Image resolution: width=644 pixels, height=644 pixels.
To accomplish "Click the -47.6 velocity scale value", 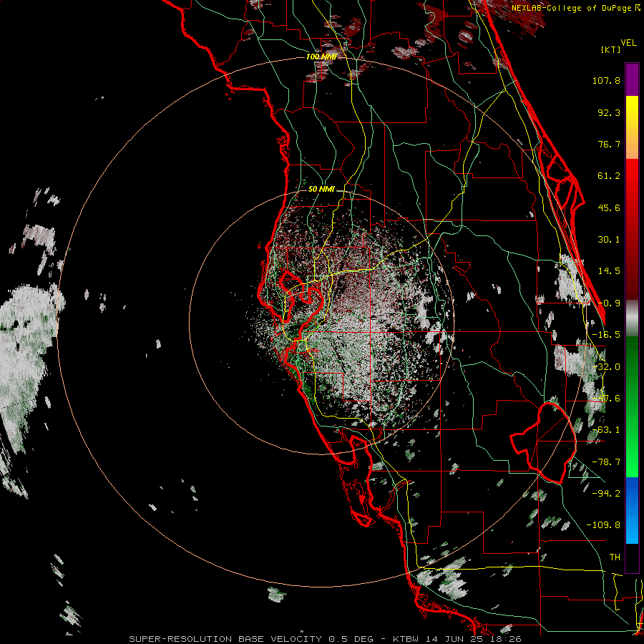I will point(606,399).
